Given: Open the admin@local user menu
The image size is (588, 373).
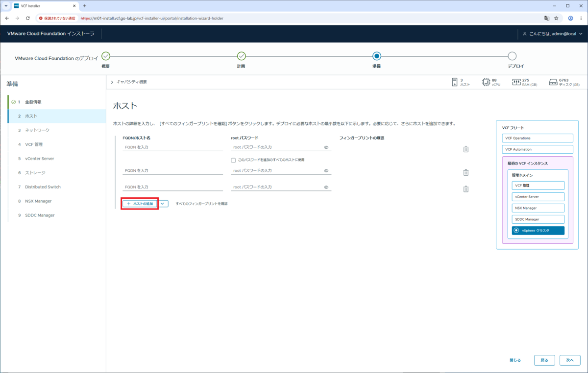Looking at the screenshot, I should (552, 34).
